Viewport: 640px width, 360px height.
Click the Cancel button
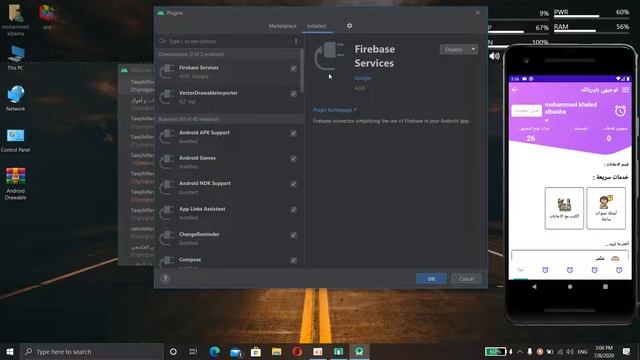(x=466, y=279)
